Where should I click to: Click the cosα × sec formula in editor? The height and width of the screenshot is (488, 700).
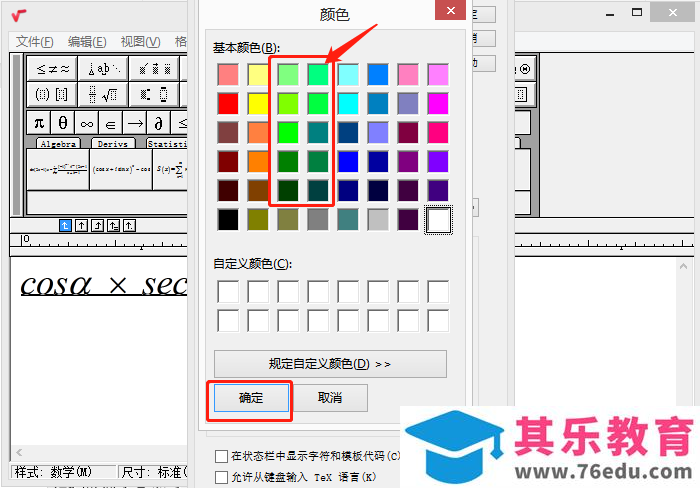click(104, 285)
